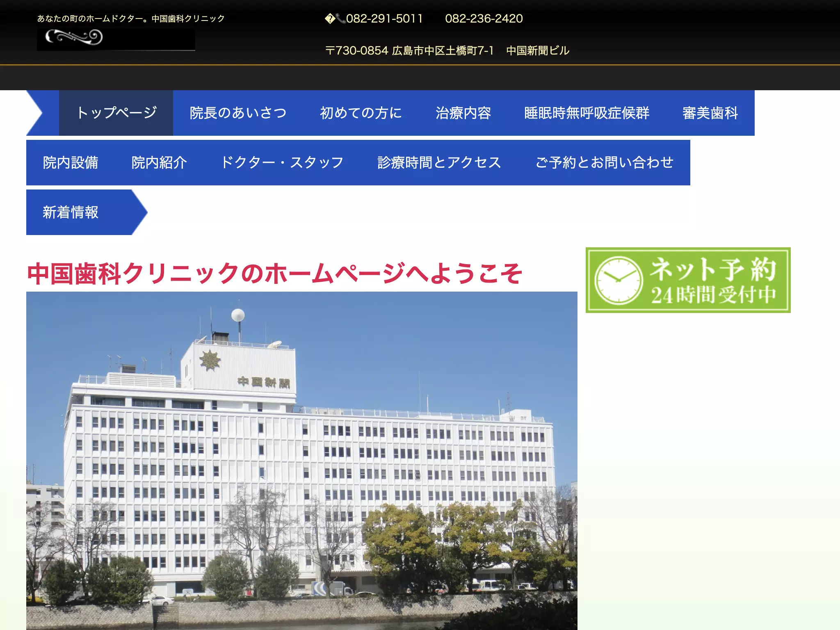
Task: Go to 診療時間とアクセス
Action: point(439,162)
